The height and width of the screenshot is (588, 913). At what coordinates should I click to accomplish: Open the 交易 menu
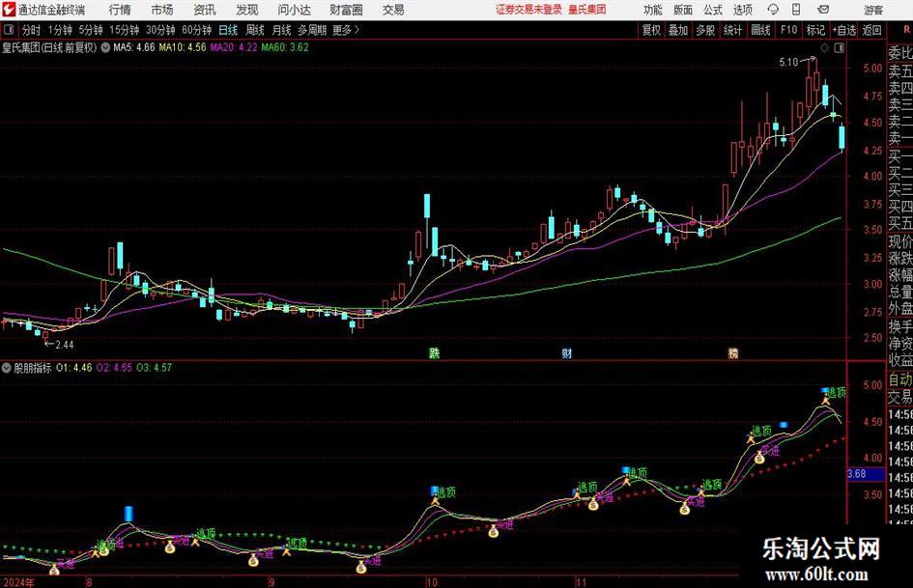(x=393, y=10)
